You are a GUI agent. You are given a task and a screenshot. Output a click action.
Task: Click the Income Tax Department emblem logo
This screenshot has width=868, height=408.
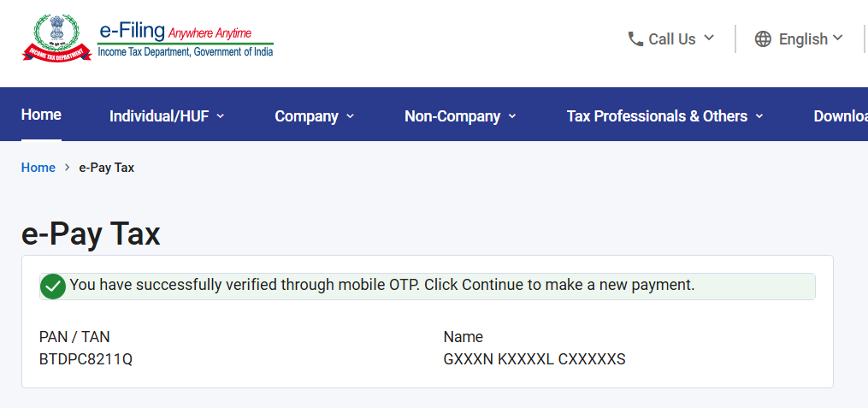(x=56, y=38)
